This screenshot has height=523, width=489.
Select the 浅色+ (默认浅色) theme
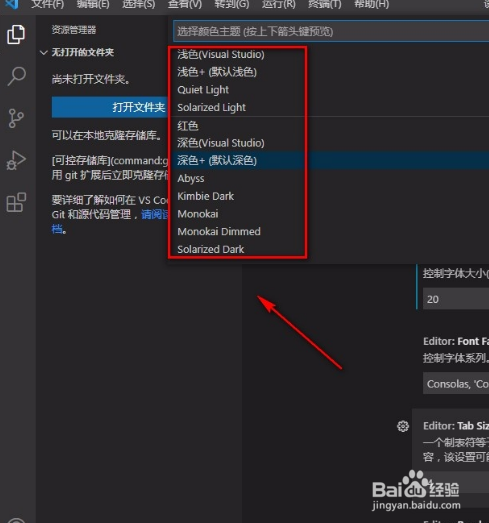(217, 72)
